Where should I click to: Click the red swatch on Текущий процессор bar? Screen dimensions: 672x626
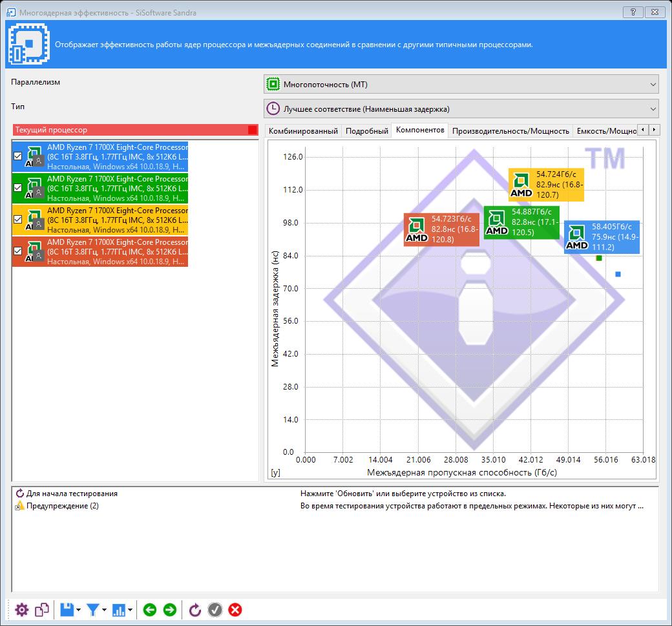(253, 130)
